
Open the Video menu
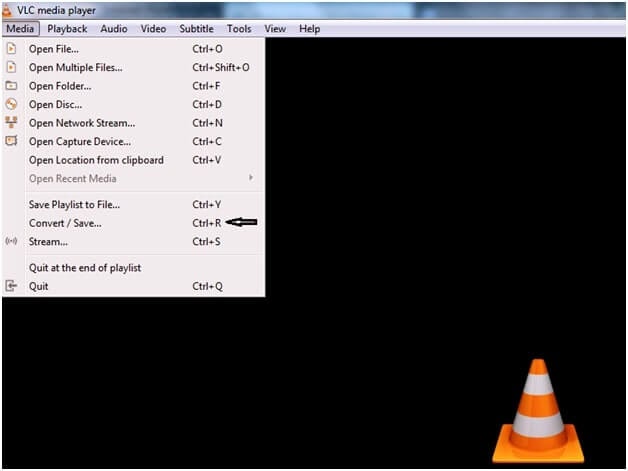point(153,29)
